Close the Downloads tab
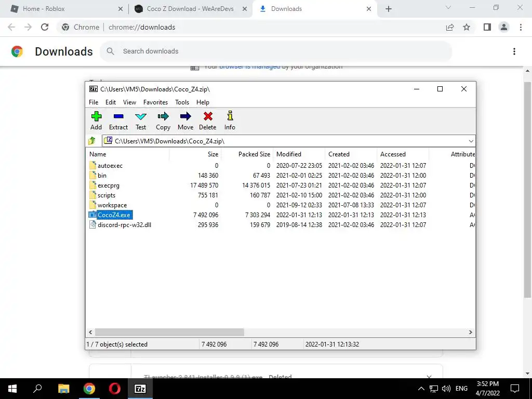 (369, 9)
